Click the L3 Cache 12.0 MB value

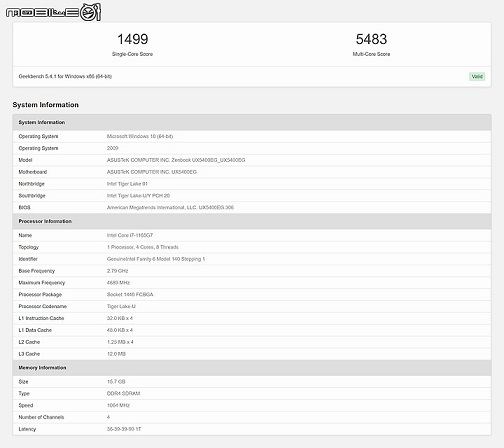116,354
